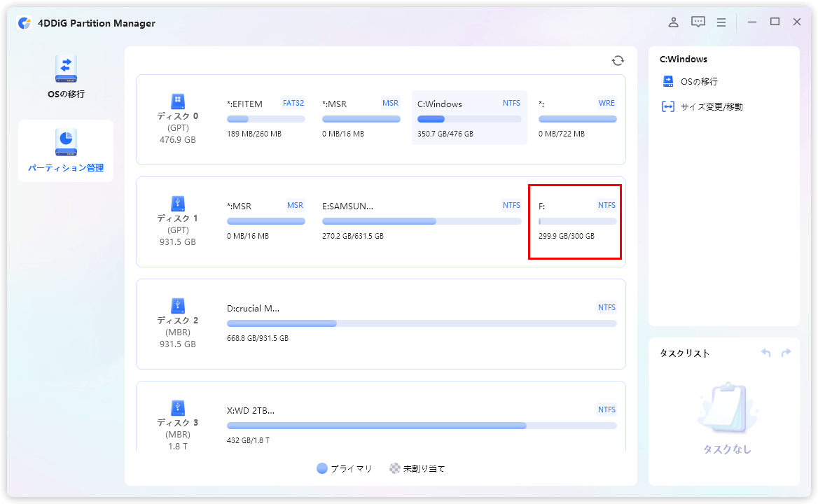Click the 未割り当て legend icon

coord(395,468)
